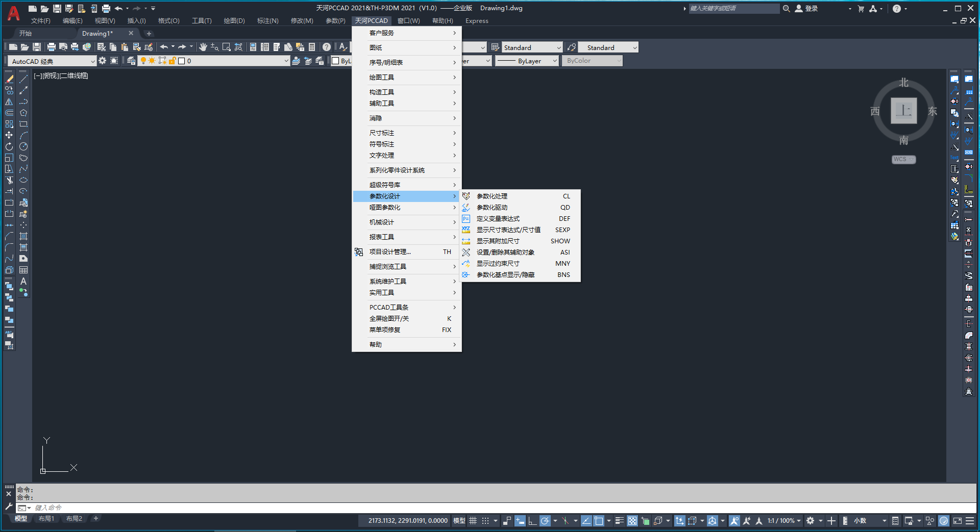The image size is (980, 532).
Task: Open the AutoCAD 经典 workspace dropdown
Action: point(52,61)
